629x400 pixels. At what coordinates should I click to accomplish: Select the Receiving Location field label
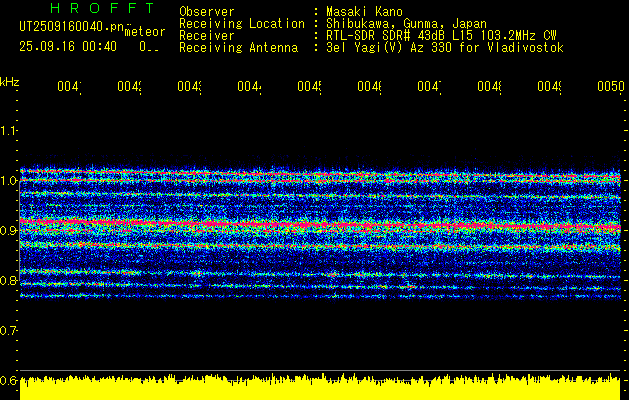(x=241, y=23)
